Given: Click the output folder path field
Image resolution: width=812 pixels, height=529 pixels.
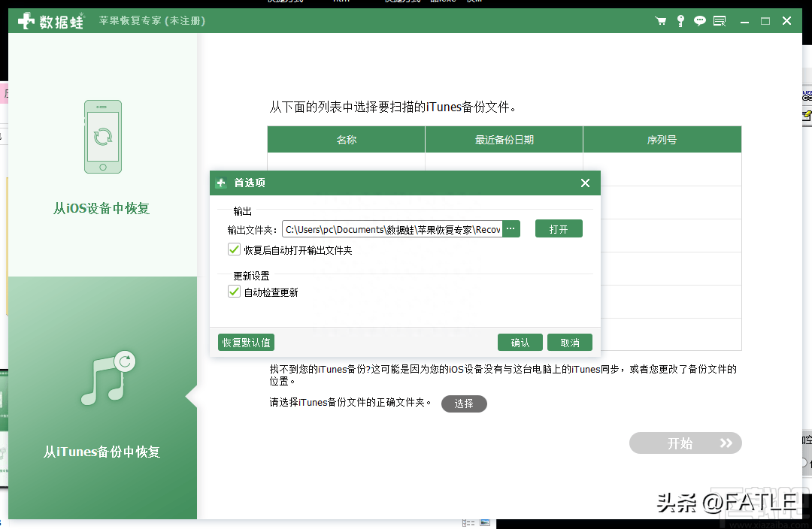Looking at the screenshot, I should click(x=392, y=229).
